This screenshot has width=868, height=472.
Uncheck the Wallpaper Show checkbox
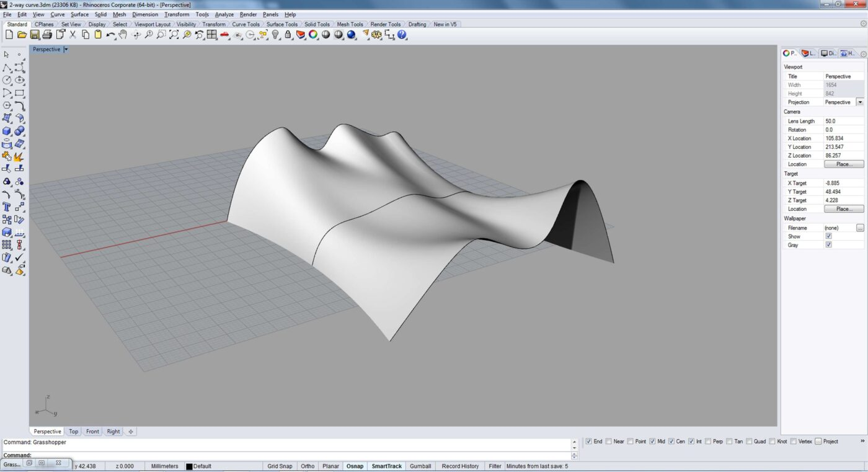click(828, 236)
